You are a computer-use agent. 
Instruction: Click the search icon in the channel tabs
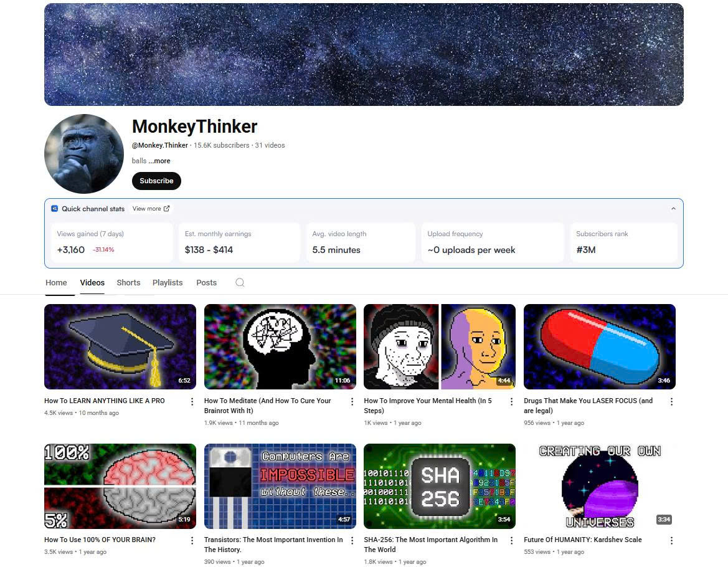point(240,282)
